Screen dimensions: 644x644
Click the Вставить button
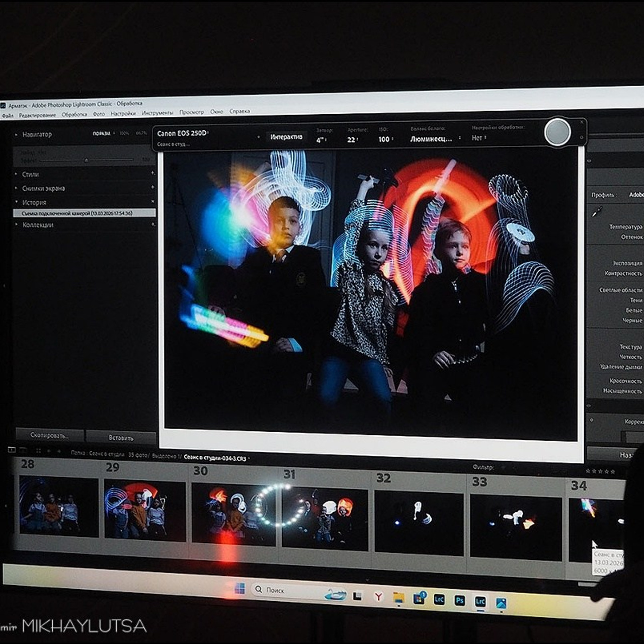pyautogui.click(x=121, y=438)
